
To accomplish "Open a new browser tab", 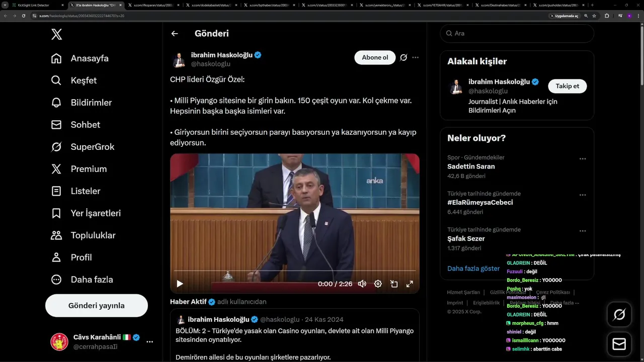I will point(592,5).
